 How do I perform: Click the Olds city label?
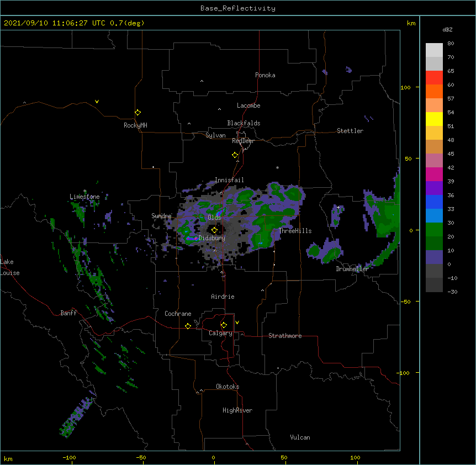click(214, 218)
